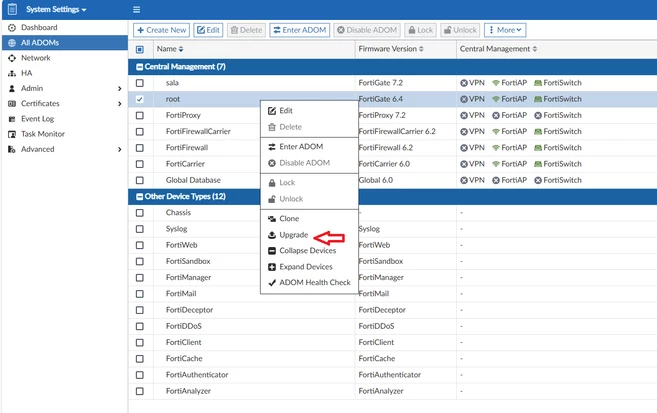This screenshot has width=657, height=413.
Task: Check the FortiAnalyzer row checkbox
Action: (140, 391)
